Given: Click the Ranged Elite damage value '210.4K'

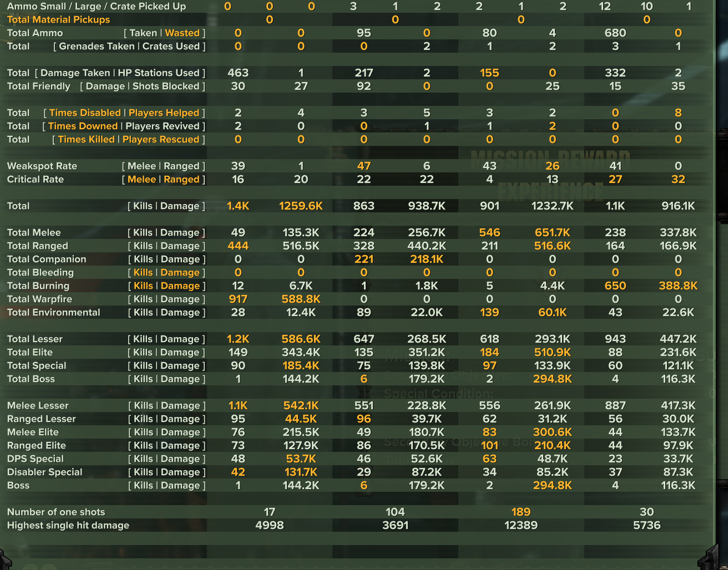Looking at the screenshot, I should point(552,445).
